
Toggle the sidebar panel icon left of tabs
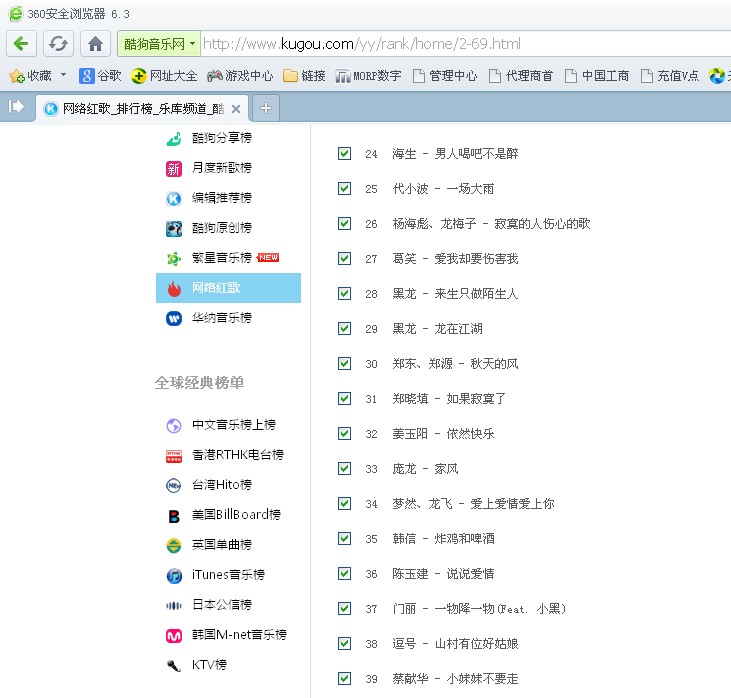pyautogui.click(x=16, y=107)
